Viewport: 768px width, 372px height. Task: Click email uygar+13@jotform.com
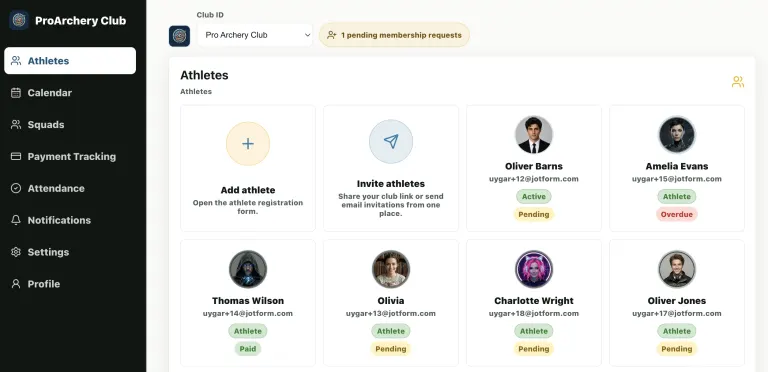click(391, 313)
